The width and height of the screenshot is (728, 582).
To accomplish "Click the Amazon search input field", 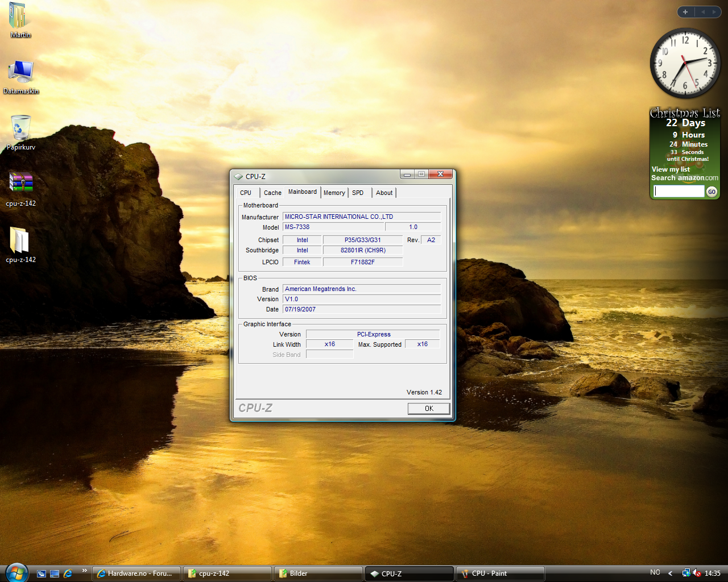I will (679, 192).
